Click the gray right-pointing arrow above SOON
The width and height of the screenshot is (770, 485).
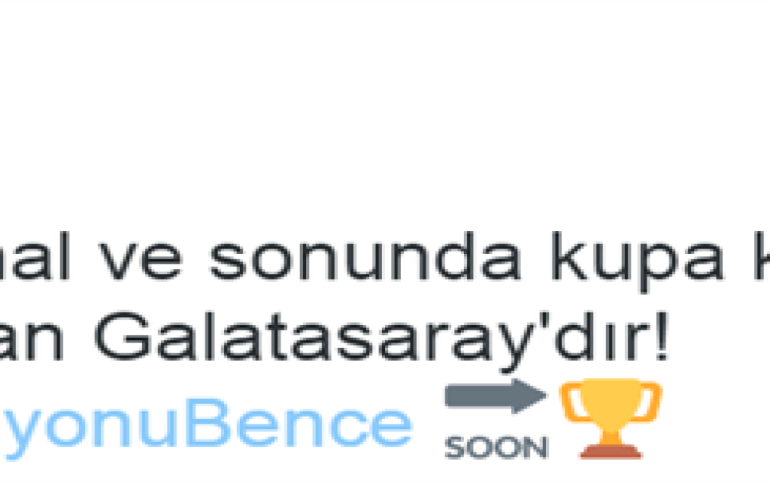(496, 396)
